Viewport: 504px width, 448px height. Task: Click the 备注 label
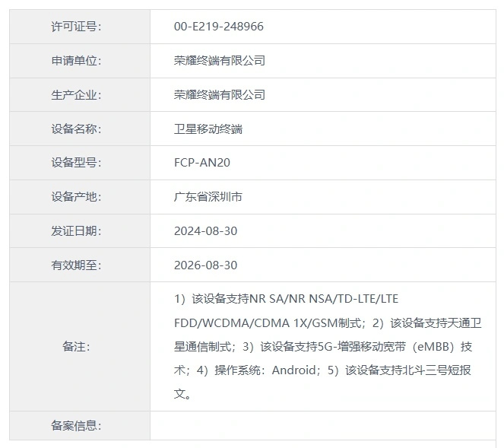(x=76, y=347)
